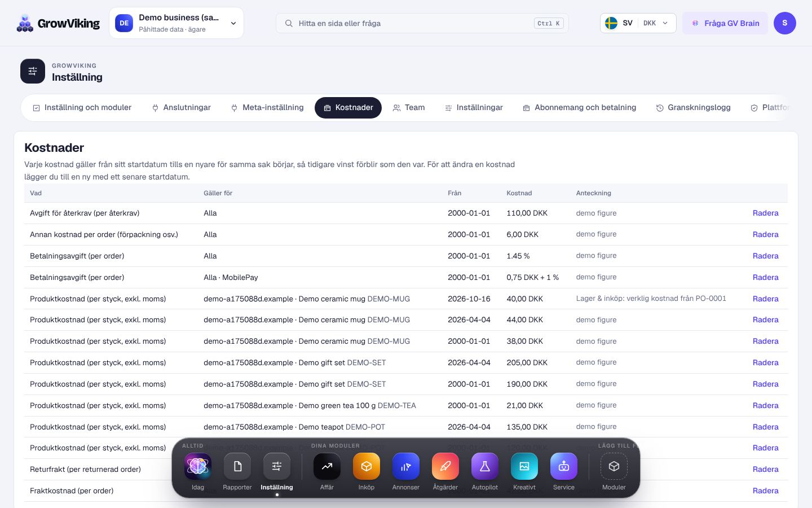Add modules via the Moduler icon
This screenshot has width=812, height=508.
click(614, 466)
